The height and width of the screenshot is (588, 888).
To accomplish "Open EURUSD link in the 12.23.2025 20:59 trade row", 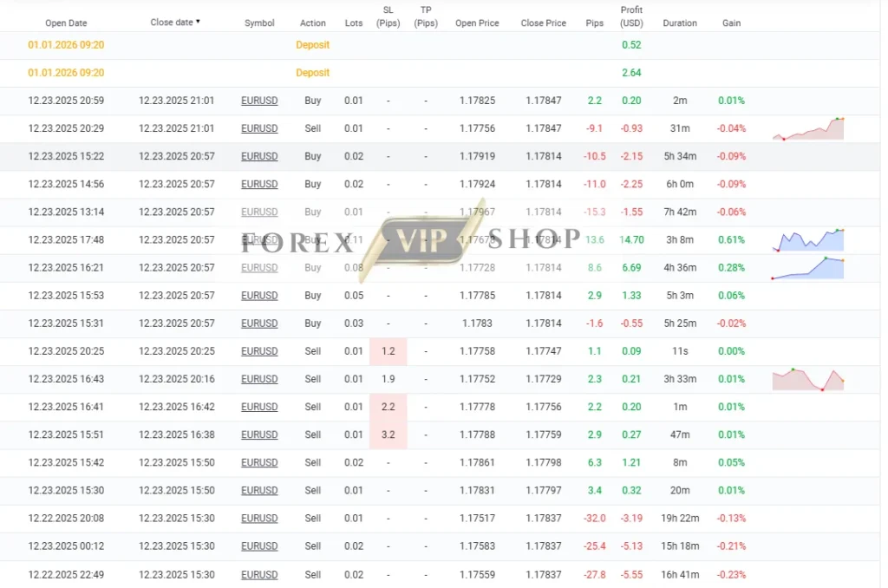I will click(259, 101).
